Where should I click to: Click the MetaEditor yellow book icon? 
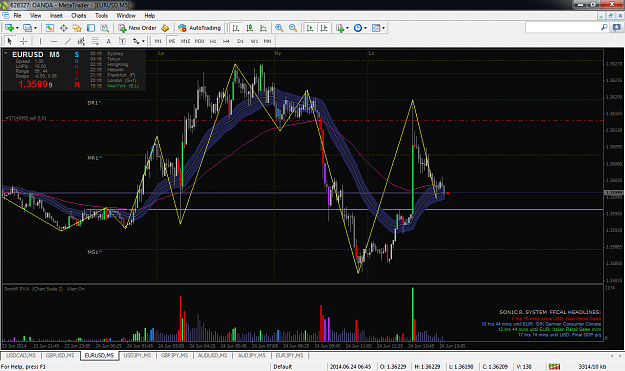165,28
